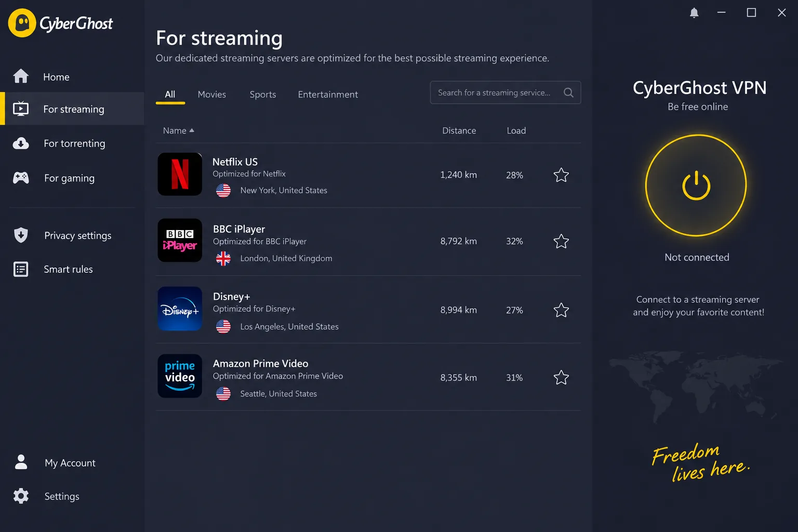Image resolution: width=798 pixels, height=532 pixels.
Task: Click the 1,240 km distance value
Action: coord(458,175)
